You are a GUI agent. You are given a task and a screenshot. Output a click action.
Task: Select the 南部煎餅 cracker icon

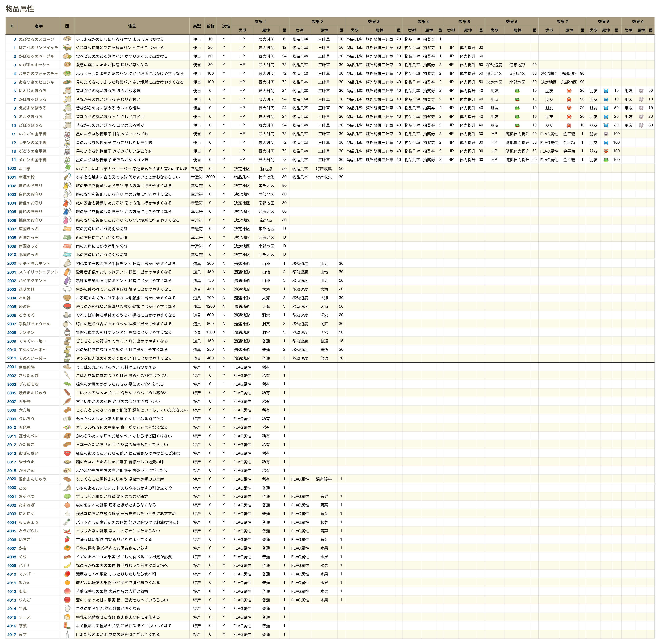67,367
